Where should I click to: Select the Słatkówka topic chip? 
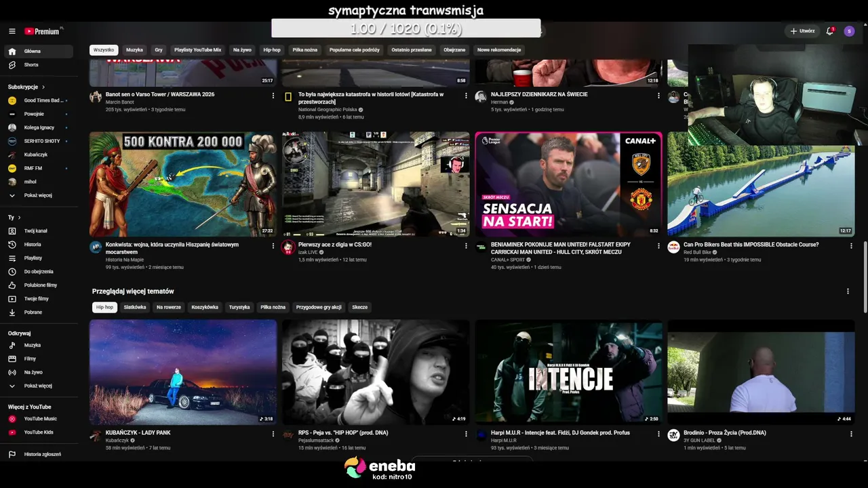tap(135, 308)
